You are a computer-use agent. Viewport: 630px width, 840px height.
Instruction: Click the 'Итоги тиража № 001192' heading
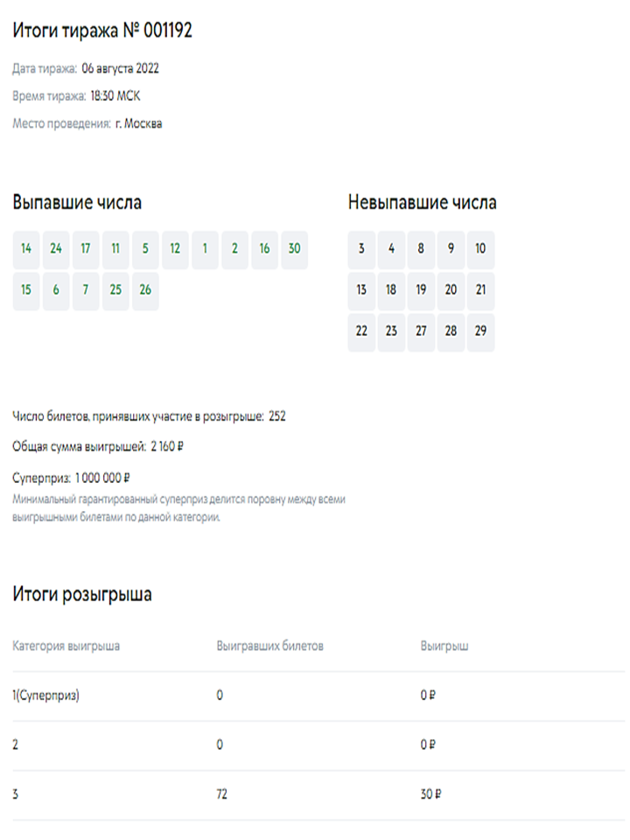pyautogui.click(x=102, y=31)
